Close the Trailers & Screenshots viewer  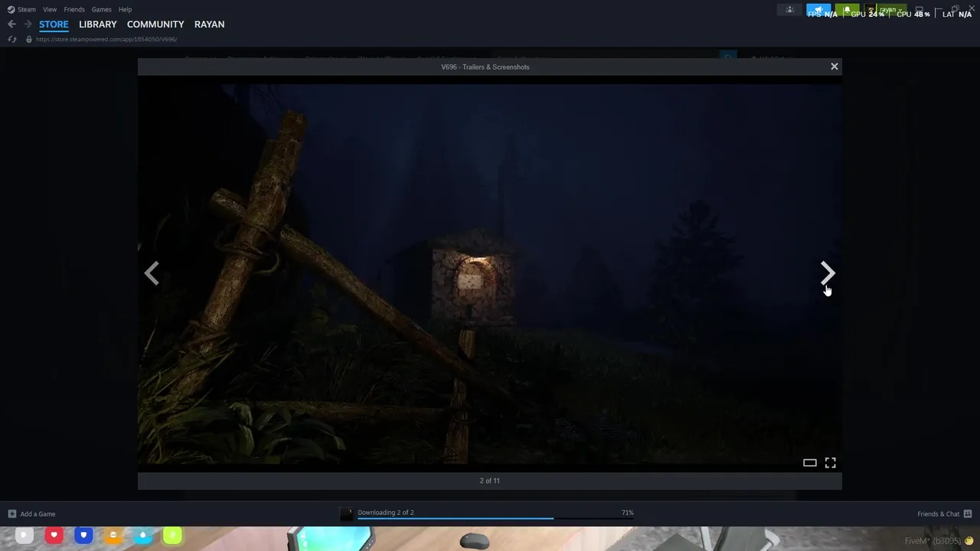(835, 67)
